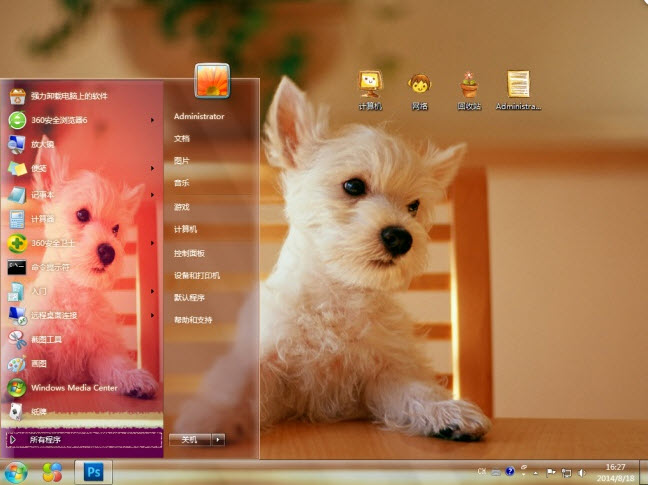Click the colorful pinned taskbar icon beside Start
This screenshot has width=648, height=485.
[x=52, y=471]
